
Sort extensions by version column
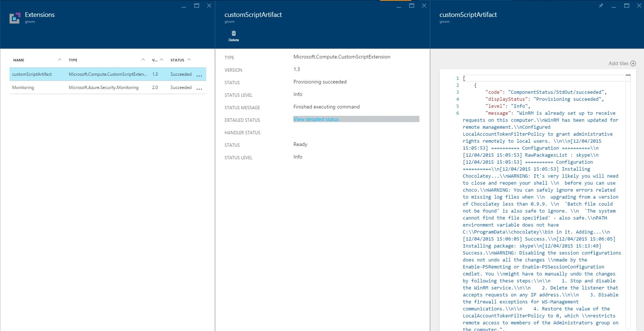coord(158,60)
